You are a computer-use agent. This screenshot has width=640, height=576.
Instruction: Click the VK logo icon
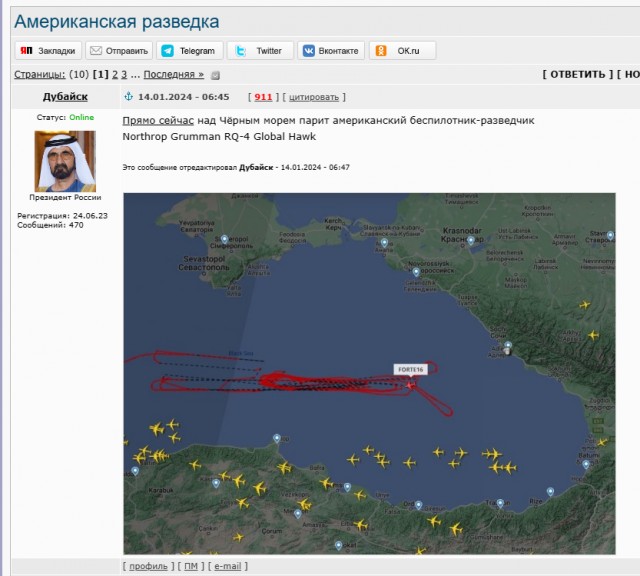(309, 51)
